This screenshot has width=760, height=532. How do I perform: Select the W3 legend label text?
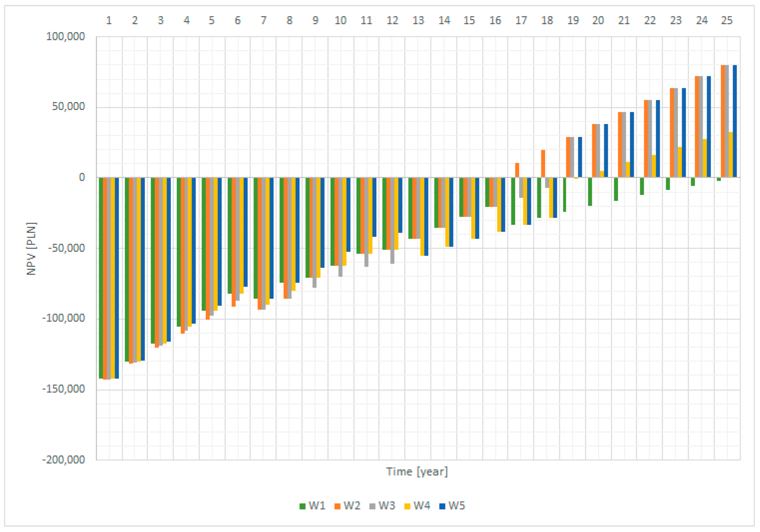pos(387,506)
